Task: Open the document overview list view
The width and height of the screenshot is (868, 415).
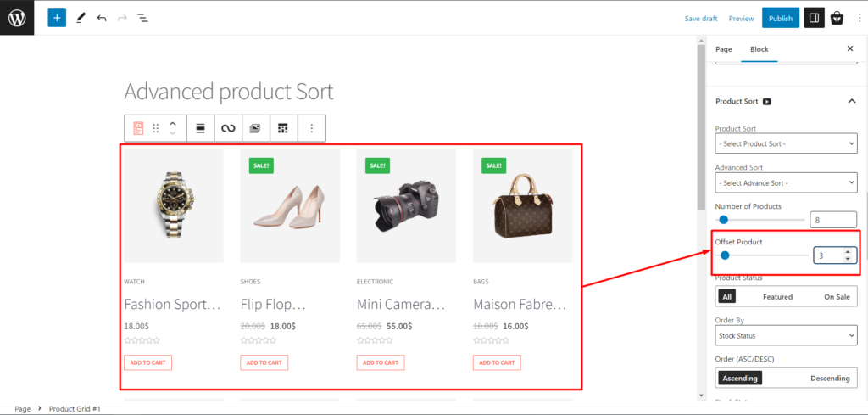Action: tap(142, 18)
